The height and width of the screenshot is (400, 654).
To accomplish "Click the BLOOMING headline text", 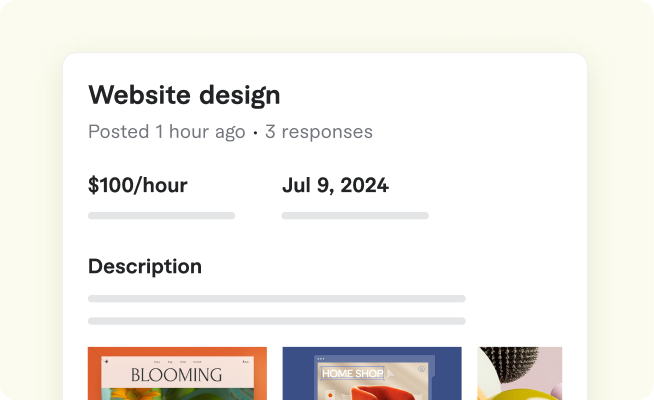I will (176, 375).
